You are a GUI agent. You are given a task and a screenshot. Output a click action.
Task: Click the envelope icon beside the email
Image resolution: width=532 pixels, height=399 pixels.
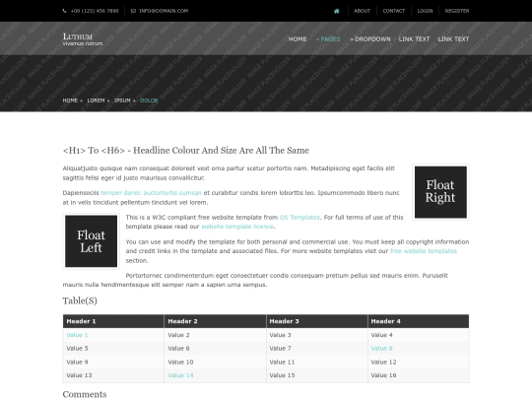[133, 11]
